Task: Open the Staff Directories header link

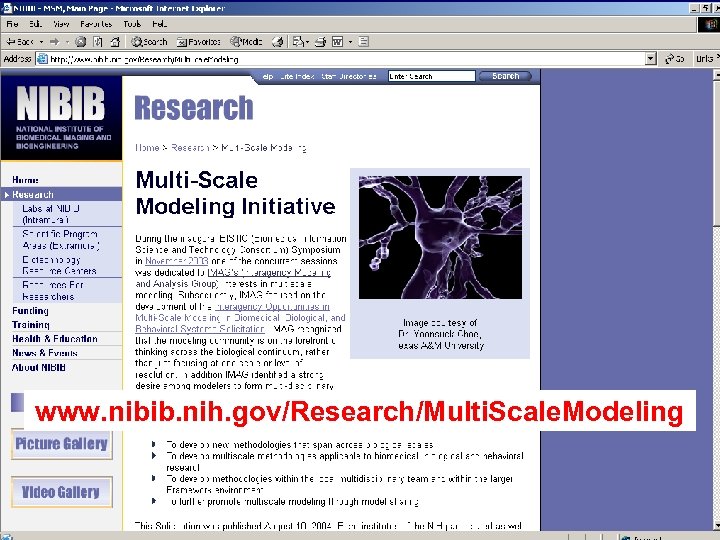Action: 349,76
